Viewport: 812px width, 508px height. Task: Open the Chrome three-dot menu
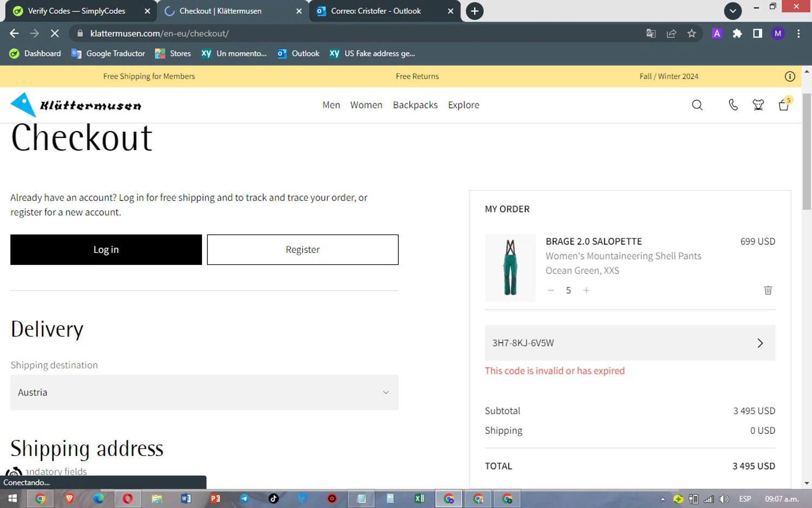click(x=798, y=34)
